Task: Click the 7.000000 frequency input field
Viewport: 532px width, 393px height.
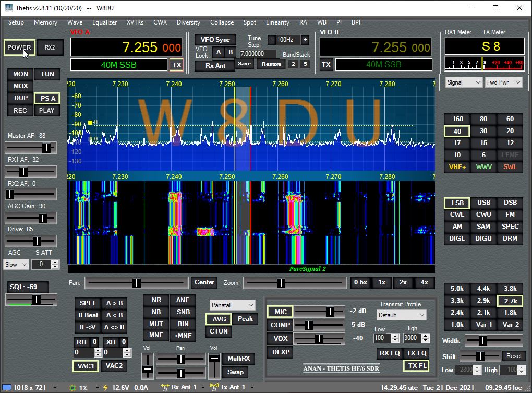Action: pos(258,54)
